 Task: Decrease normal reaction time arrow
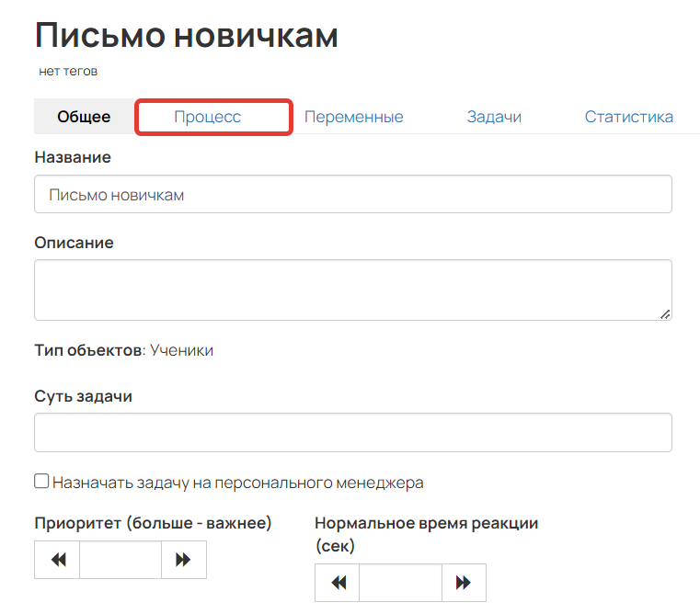coord(338,583)
